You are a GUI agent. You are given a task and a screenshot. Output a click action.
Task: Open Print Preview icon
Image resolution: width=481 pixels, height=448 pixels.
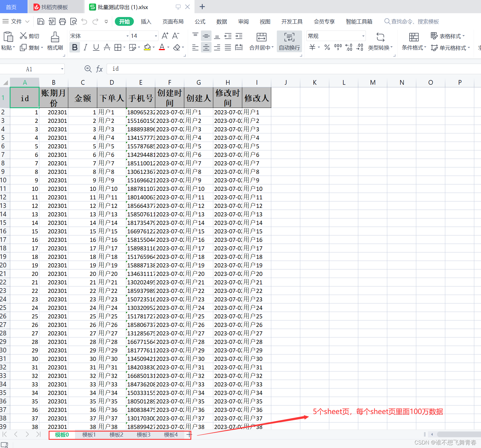[74, 21]
